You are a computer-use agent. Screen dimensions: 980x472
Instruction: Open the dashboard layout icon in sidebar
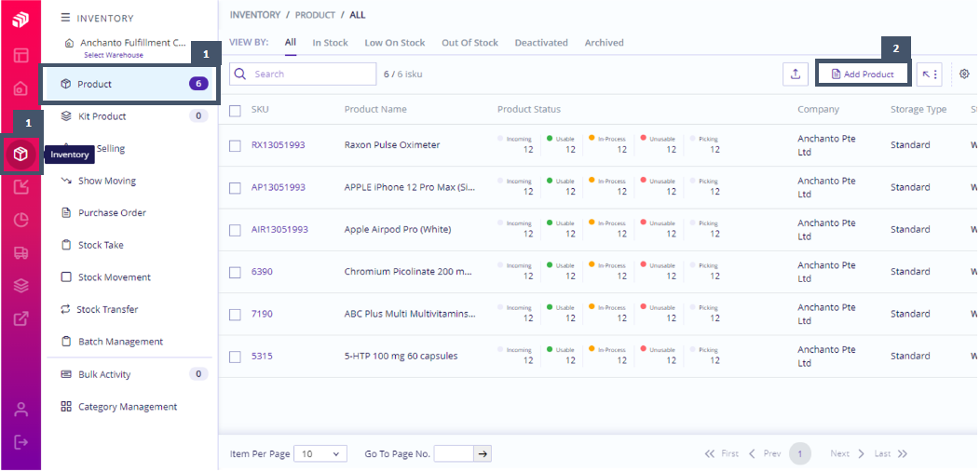(20, 55)
